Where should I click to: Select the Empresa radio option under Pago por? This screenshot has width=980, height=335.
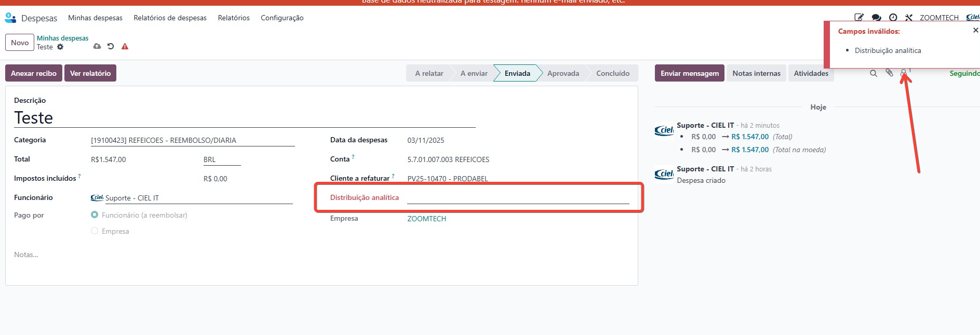coord(95,231)
